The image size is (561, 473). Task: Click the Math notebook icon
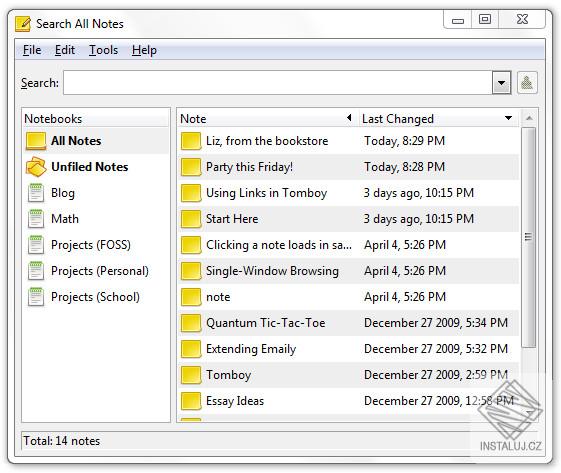point(36,219)
